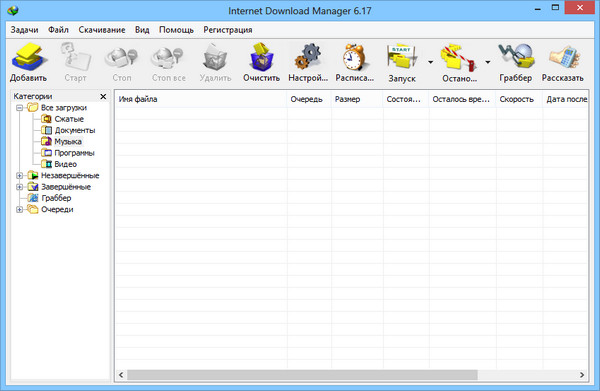Click the Запуск start queue icon

coord(401,57)
